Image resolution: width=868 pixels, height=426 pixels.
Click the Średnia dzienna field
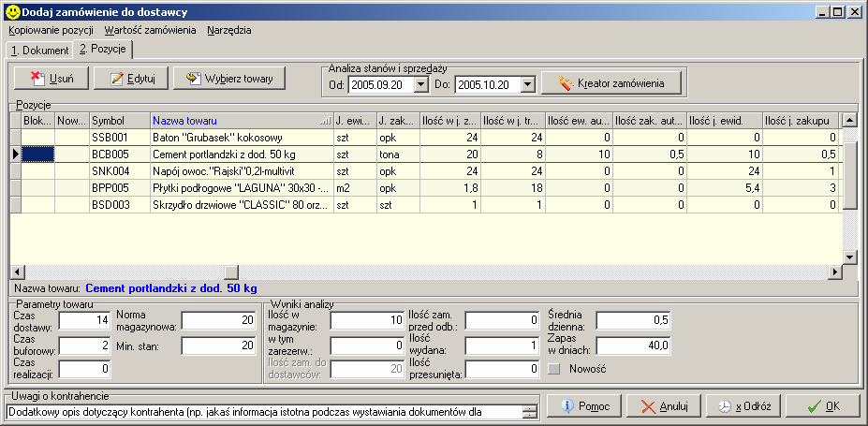coord(633,320)
